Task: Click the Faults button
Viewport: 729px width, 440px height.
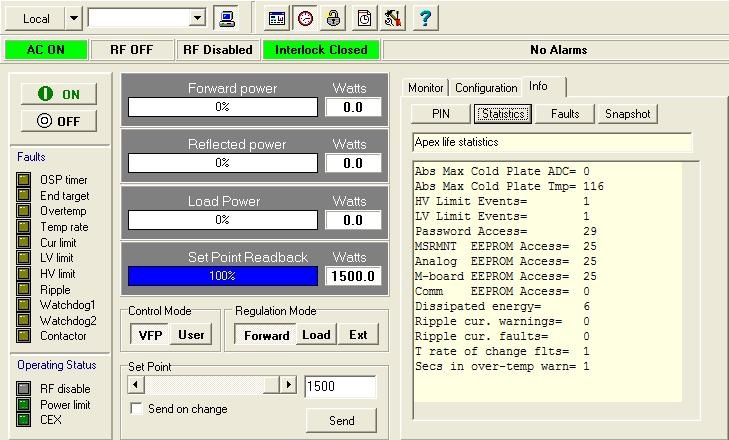Action: pos(565,114)
